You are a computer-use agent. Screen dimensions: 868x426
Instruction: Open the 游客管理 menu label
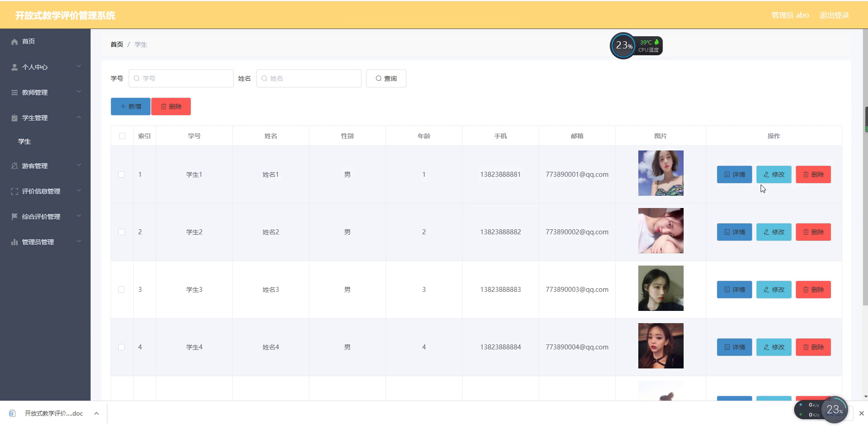(35, 166)
